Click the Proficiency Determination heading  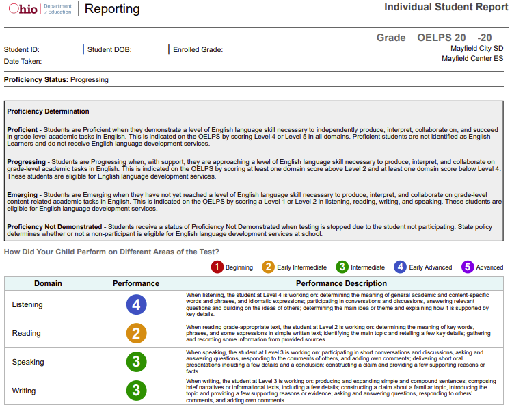pyautogui.click(x=48, y=111)
